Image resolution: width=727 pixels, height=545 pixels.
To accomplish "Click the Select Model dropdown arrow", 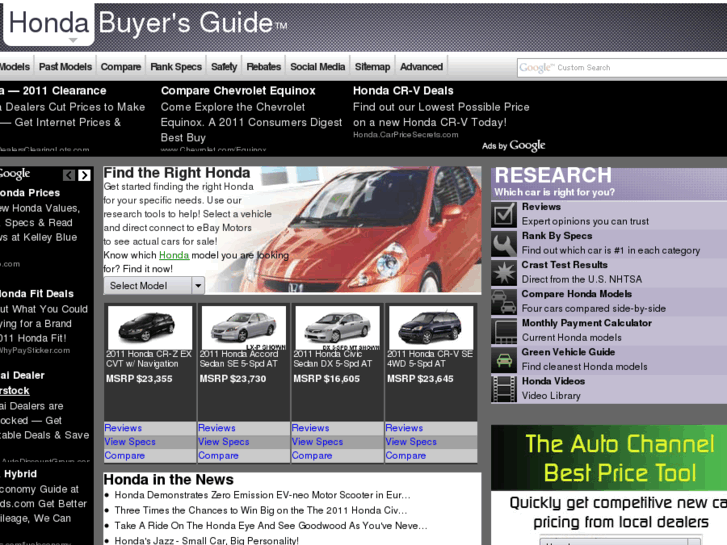I will 198,286.
